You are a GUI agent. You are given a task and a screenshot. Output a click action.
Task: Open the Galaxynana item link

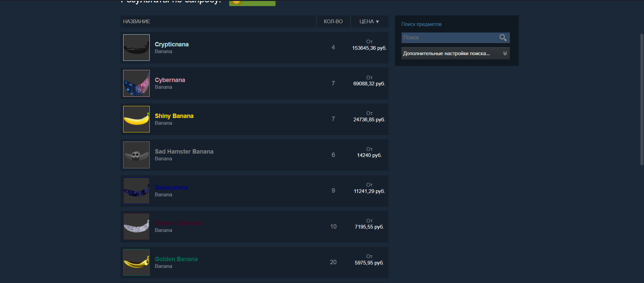point(171,188)
